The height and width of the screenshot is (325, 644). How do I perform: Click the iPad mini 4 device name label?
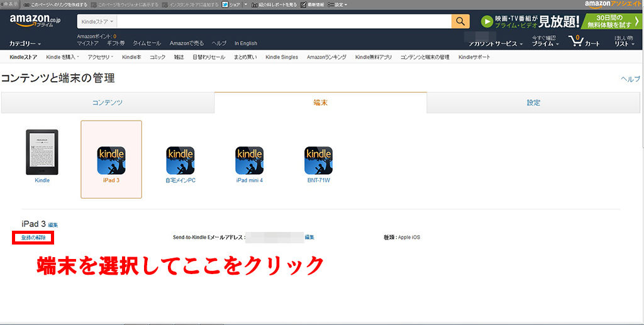[x=249, y=180]
